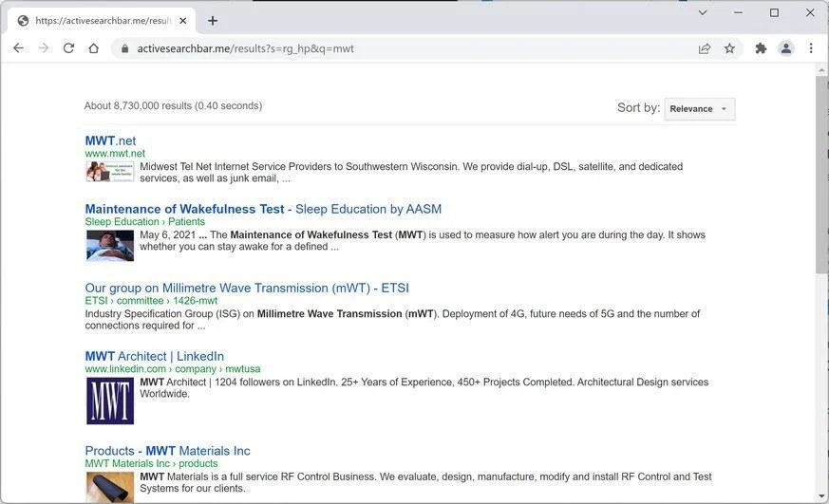829x504 pixels.
Task: Close the activesearchbar.me tab
Action: click(183, 21)
